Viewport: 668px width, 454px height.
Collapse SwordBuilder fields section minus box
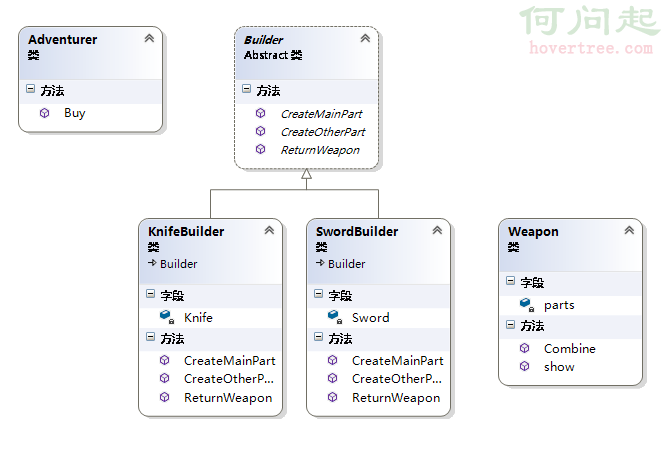(318, 293)
